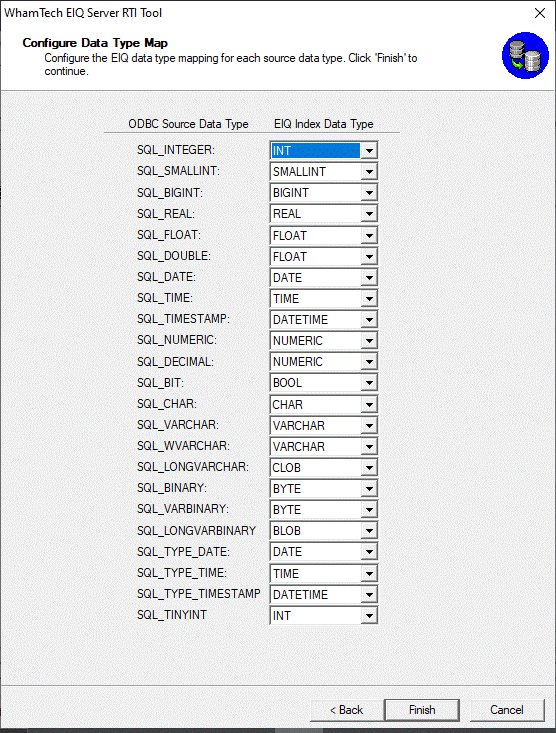This screenshot has width=556, height=733.
Task: Click the blue database sync wizard icon
Action: 525,56
